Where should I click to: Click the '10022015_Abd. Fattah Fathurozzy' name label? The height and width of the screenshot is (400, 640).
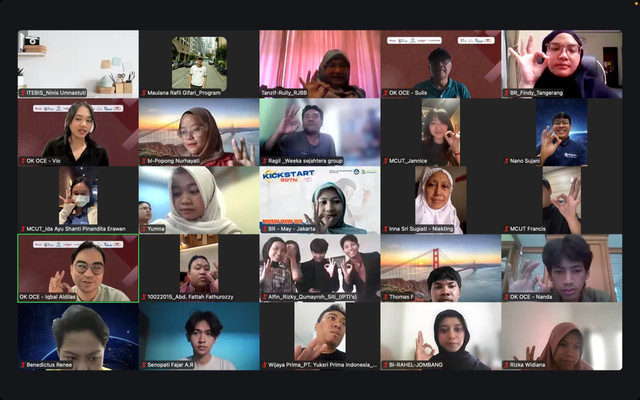pyautogui.click(x=190, y=297)
